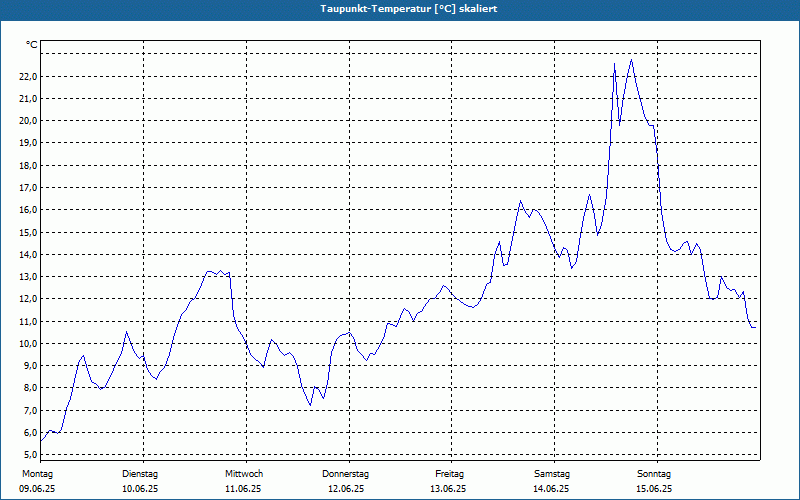
Task: Select the 16,0 y-axis value
Action: coord(29,210)
